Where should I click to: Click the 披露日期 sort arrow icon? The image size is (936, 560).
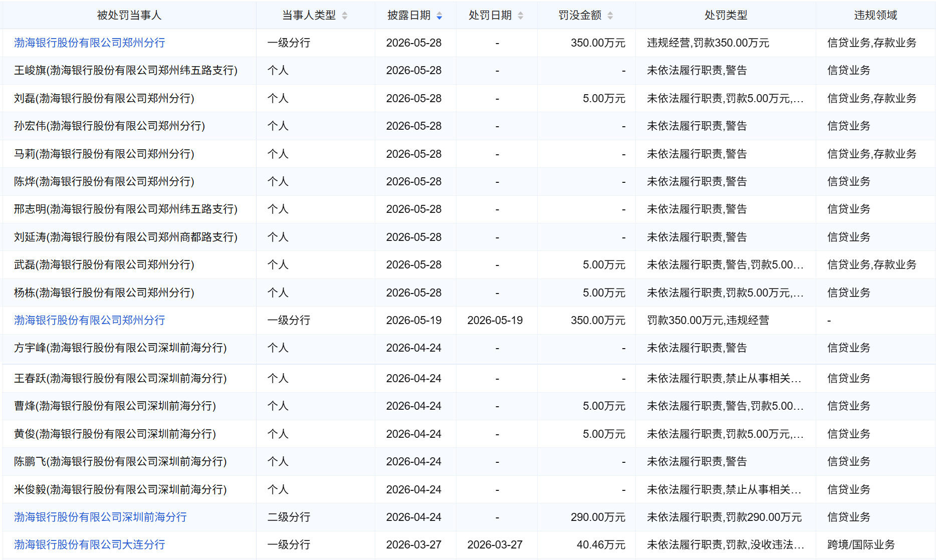click(439, 16)
